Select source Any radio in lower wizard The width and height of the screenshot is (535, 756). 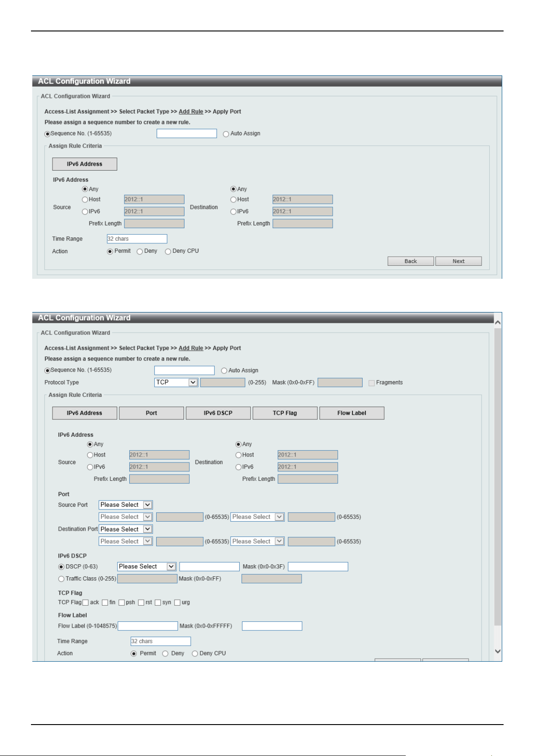click(x=90, y=444)
